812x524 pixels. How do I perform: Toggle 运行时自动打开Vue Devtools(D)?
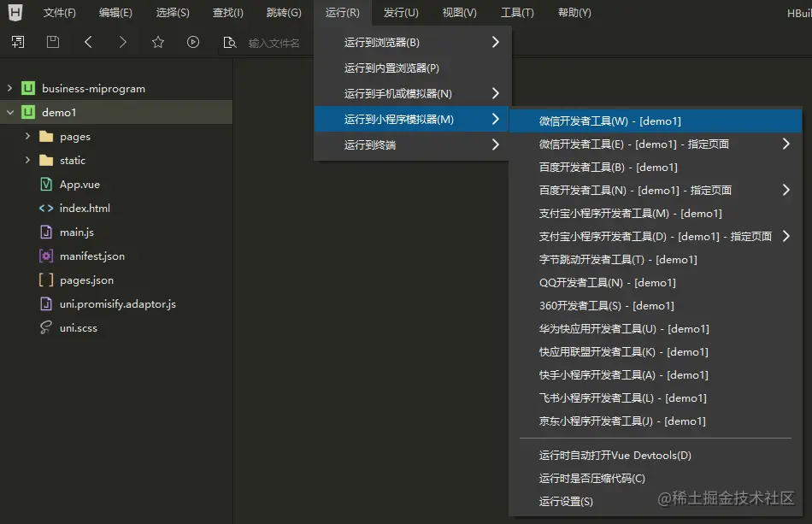click(x=656, y=455)
